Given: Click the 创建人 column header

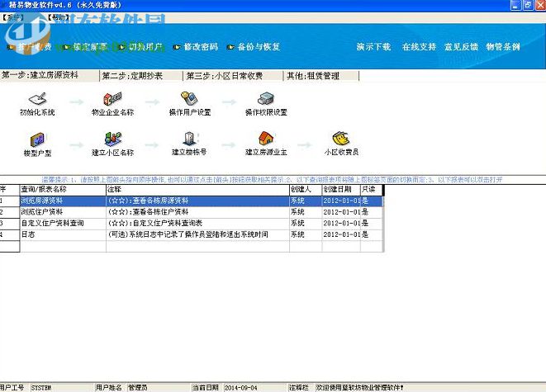Looking at the screenshot, I should (x=306, y=190).
